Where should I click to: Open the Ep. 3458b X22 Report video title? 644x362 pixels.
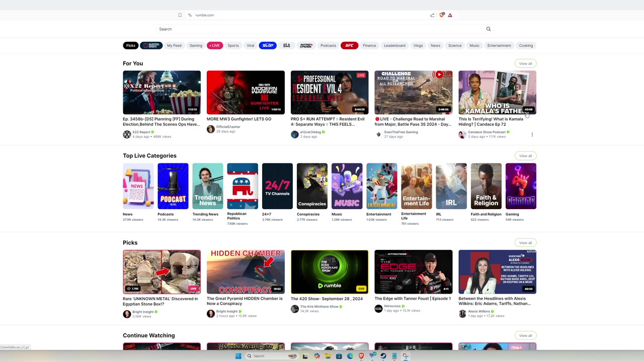(161, 122)
